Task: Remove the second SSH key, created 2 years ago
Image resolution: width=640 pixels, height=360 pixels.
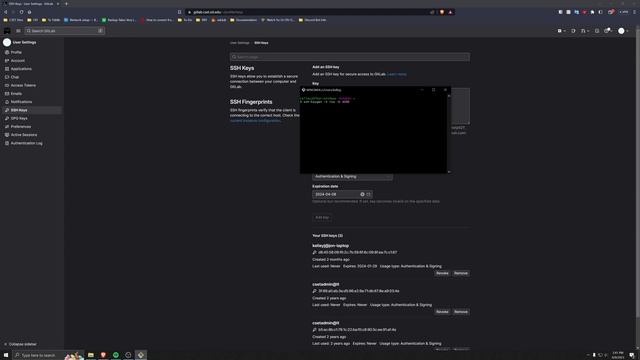Action: point(461,312)
